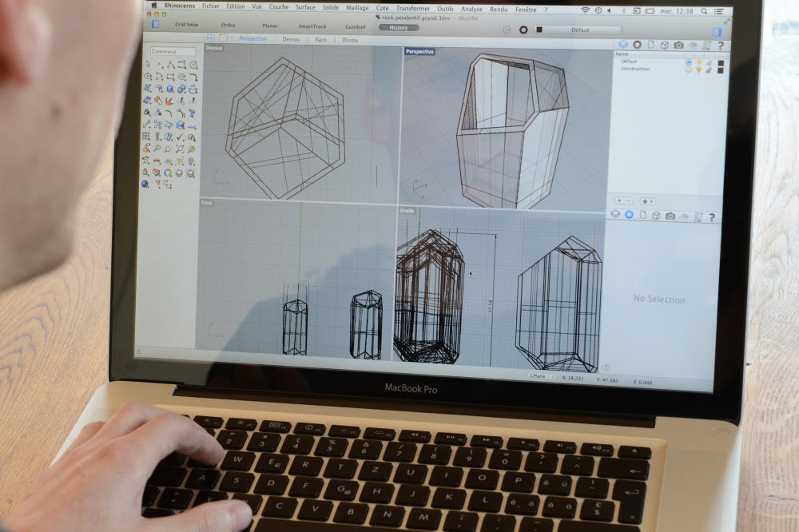Image resolution: width=799 pixels, height=532 pixels.
Task: Add a new layer with the plus button
Action: (619, 200)
